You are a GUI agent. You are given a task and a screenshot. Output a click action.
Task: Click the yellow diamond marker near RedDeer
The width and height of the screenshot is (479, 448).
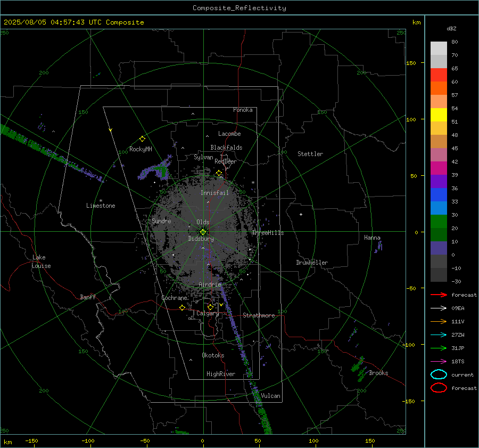coord(219,173)
